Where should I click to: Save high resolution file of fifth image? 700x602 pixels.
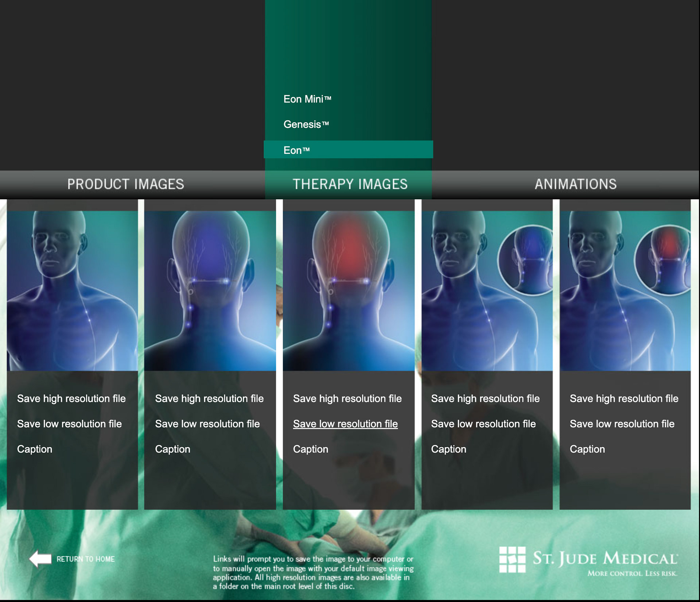tap(624, 398)
